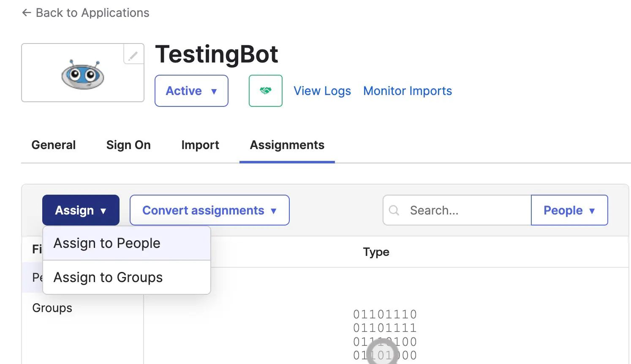Image resolution: width=631 pixels, height=364 pixels.
Task: Expand the Convert assignments dropdown
Action: (209, 210)
